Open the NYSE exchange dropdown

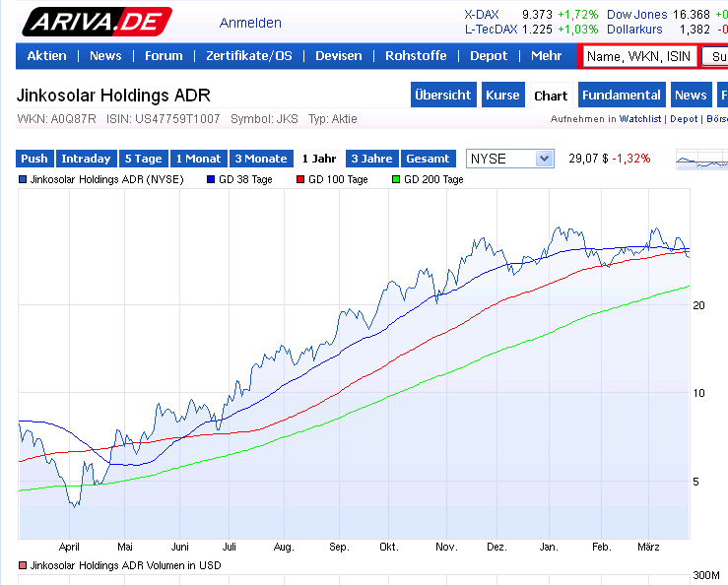(509, 159)
